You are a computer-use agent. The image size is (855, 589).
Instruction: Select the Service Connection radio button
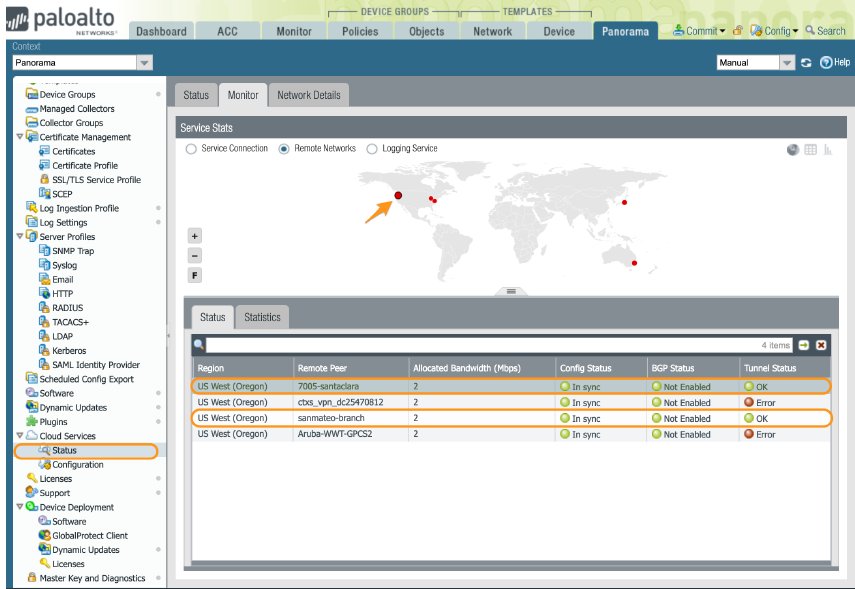[x=192, y=149]
